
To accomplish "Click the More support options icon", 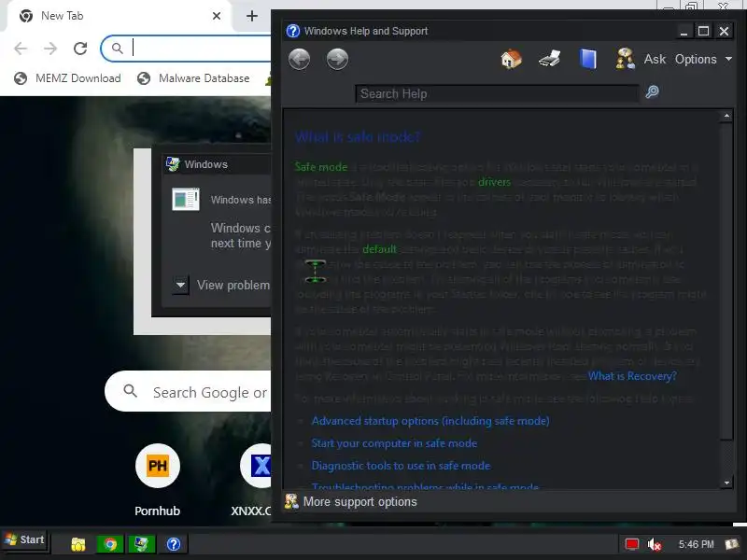I will (291, 501).
